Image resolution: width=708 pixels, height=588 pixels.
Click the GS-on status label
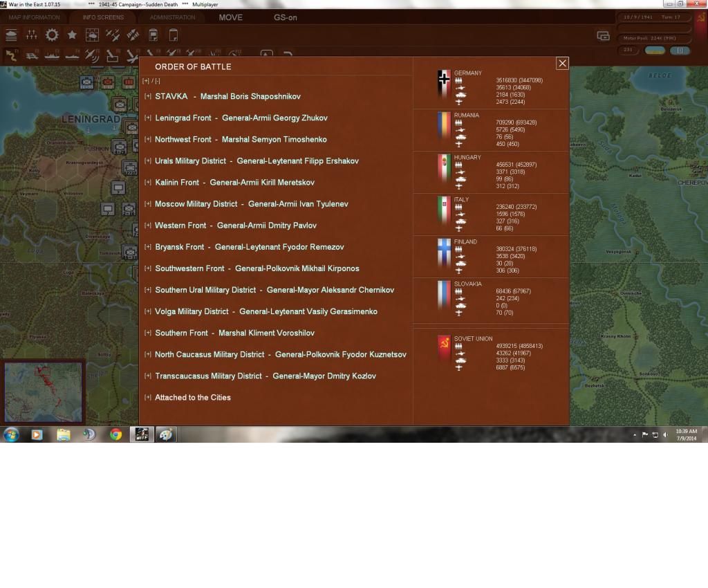pyautogui.click(x=286, y=17)
